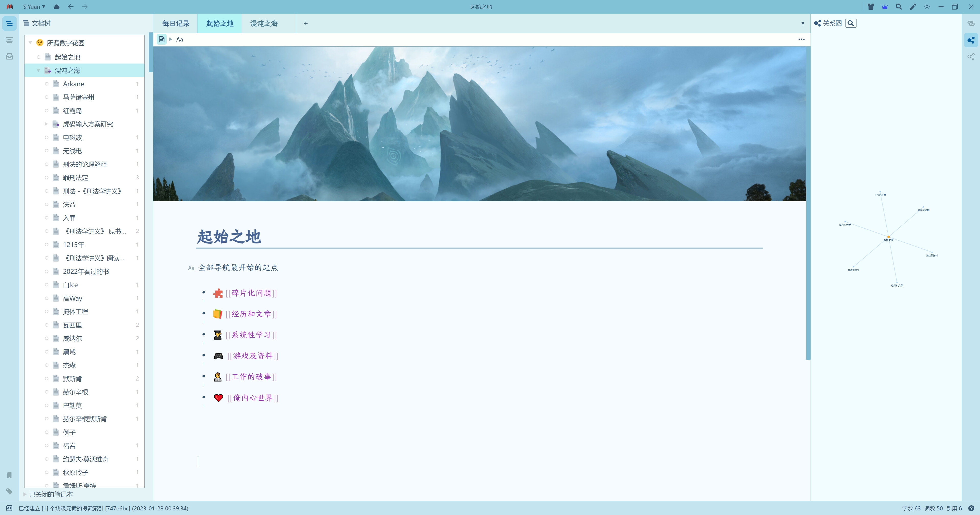Expand the 虎码输入方案研究 document

click(46, 124)
